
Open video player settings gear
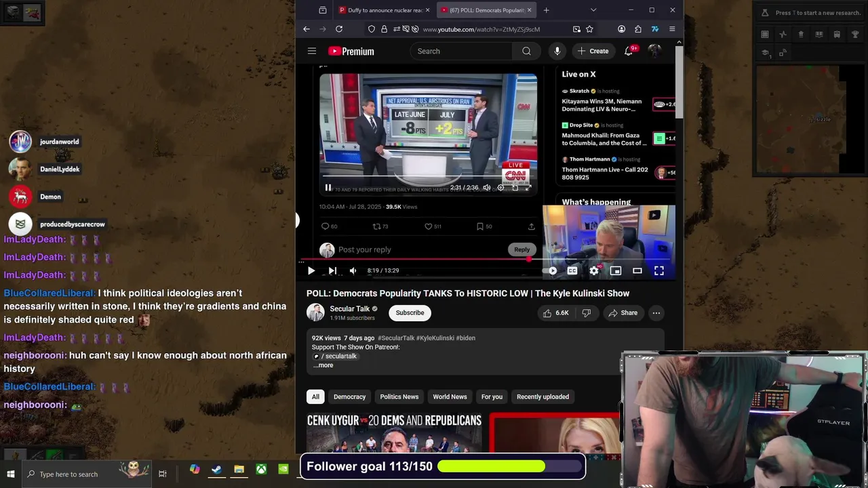click(x=594, y=270)
